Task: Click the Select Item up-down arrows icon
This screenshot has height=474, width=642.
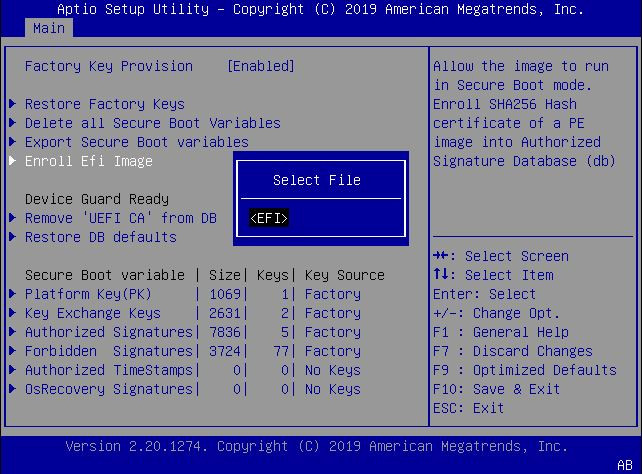Action: coord(441,274)
